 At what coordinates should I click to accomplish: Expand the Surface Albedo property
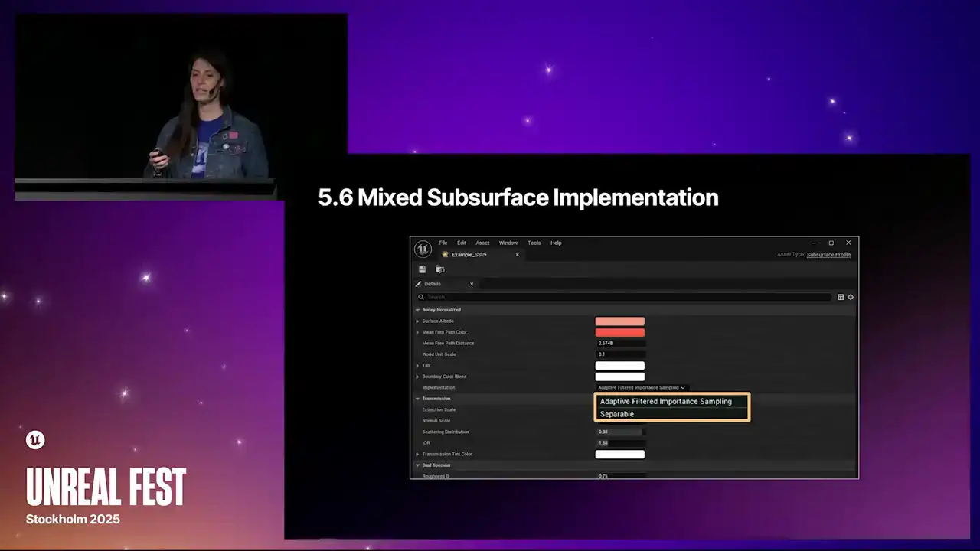[417, 321]
